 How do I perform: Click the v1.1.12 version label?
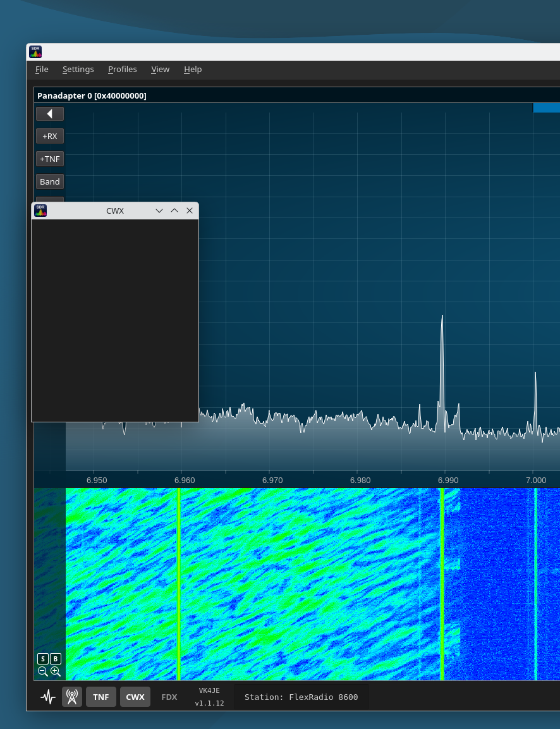(x=209, y=703)
